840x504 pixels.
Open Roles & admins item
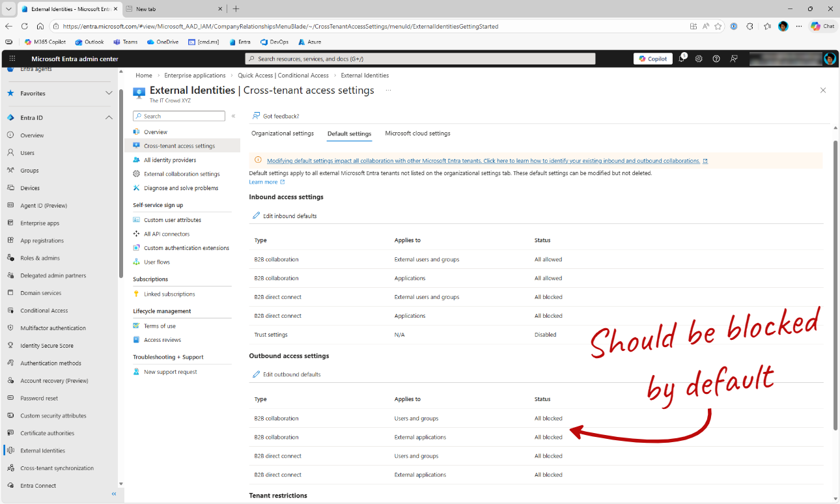[x=40, y=259]
